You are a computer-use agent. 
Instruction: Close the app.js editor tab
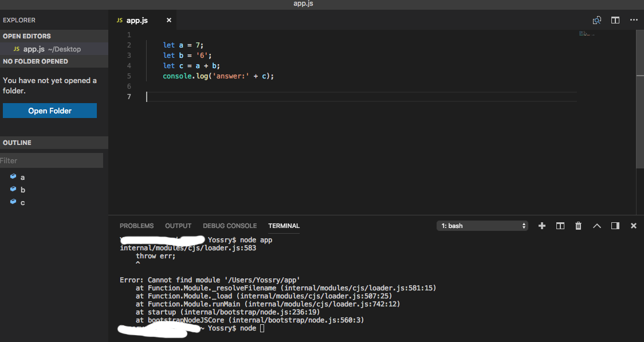pyautogui.click(x=169, y=20)
